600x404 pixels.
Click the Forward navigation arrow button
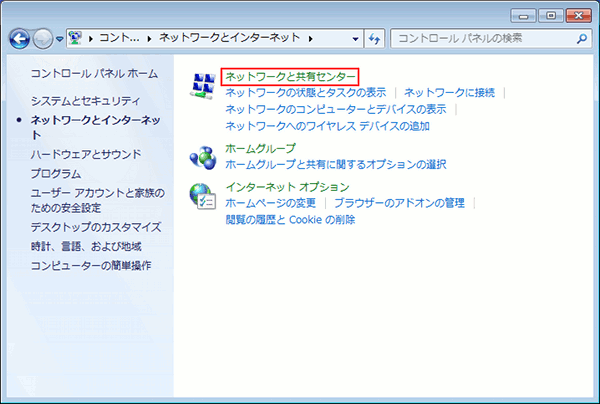43,39
